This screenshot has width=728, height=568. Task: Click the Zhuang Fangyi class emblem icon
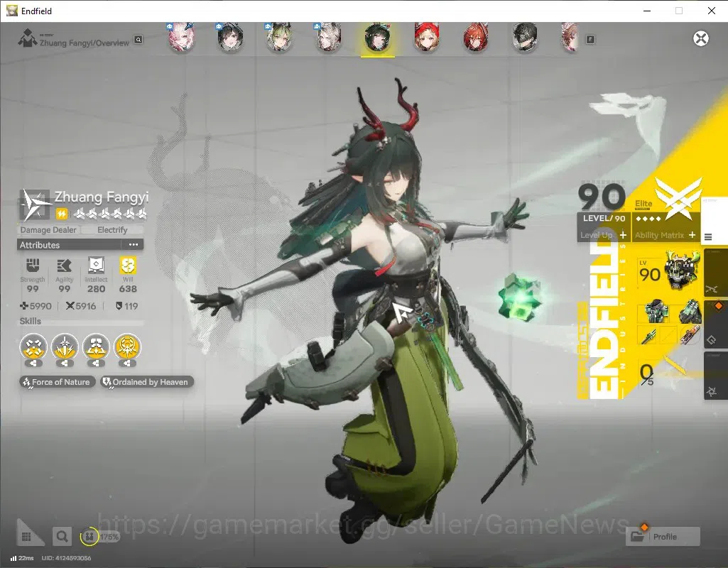point(35,204)
